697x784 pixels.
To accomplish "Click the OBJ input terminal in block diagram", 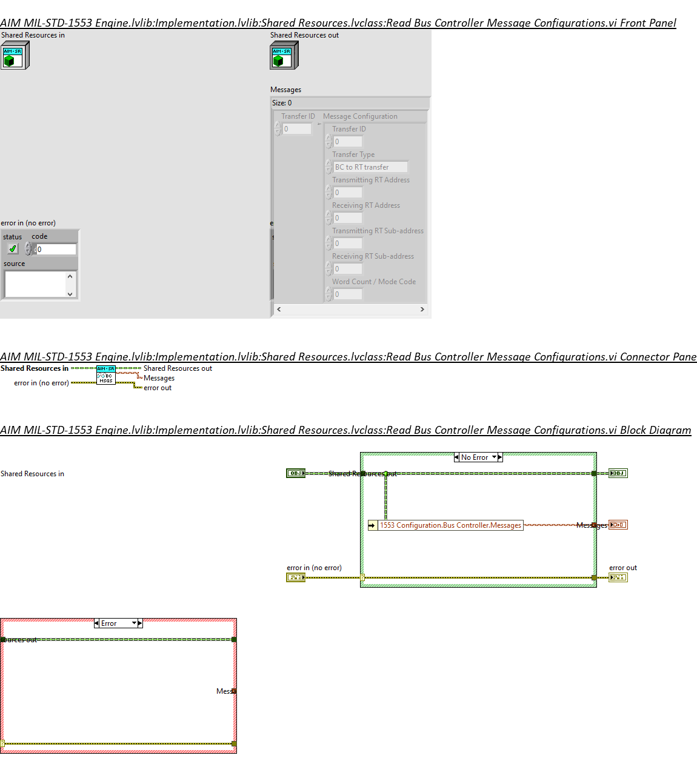I will click(x=296, y=473).
